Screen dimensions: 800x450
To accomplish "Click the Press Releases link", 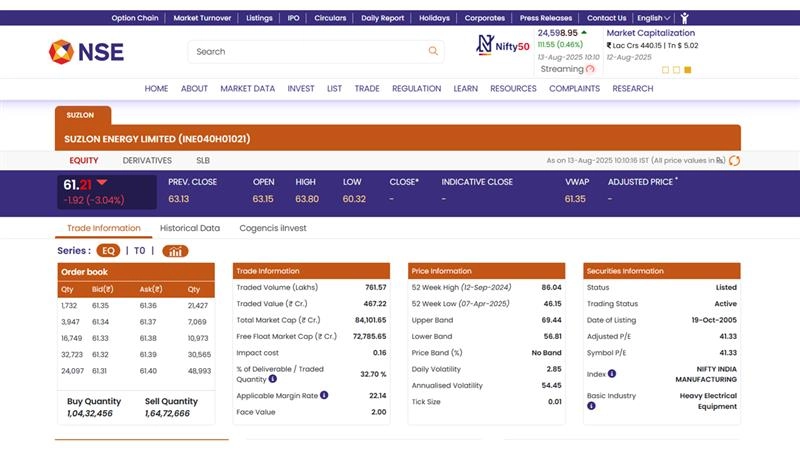I will click(x=546, y=18).
